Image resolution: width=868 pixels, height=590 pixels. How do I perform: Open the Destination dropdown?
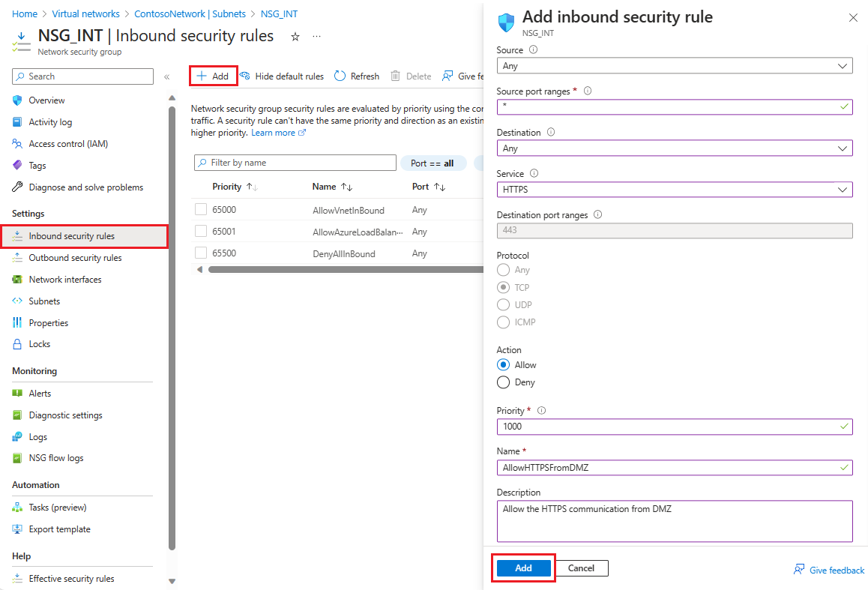tap(675, 148)
